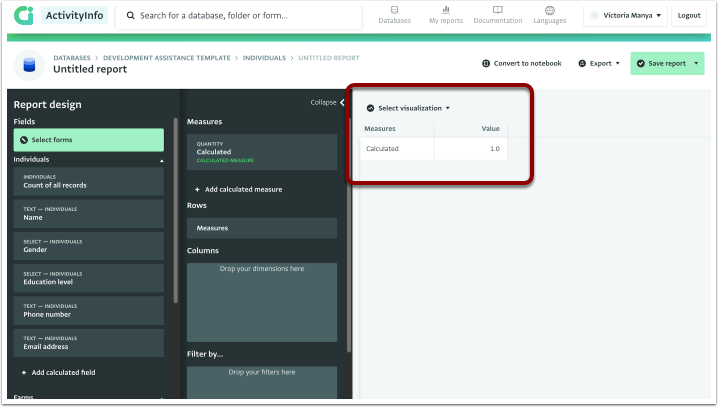Click the Columns drop zone

click(x=262, y=302)
